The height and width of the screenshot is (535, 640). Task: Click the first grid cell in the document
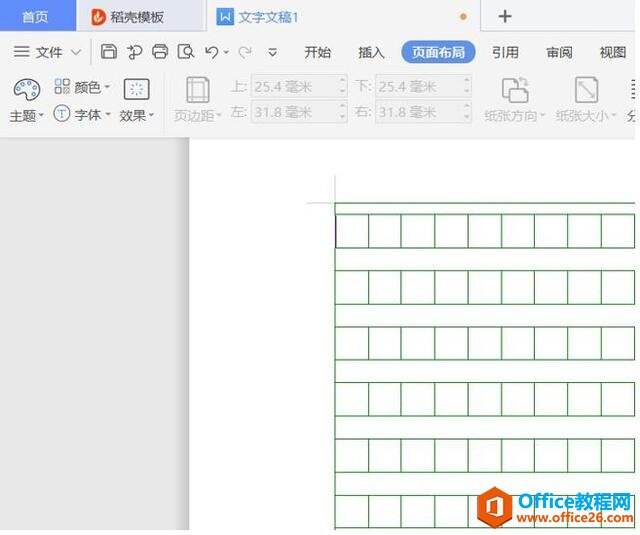(x=352, y=231)
